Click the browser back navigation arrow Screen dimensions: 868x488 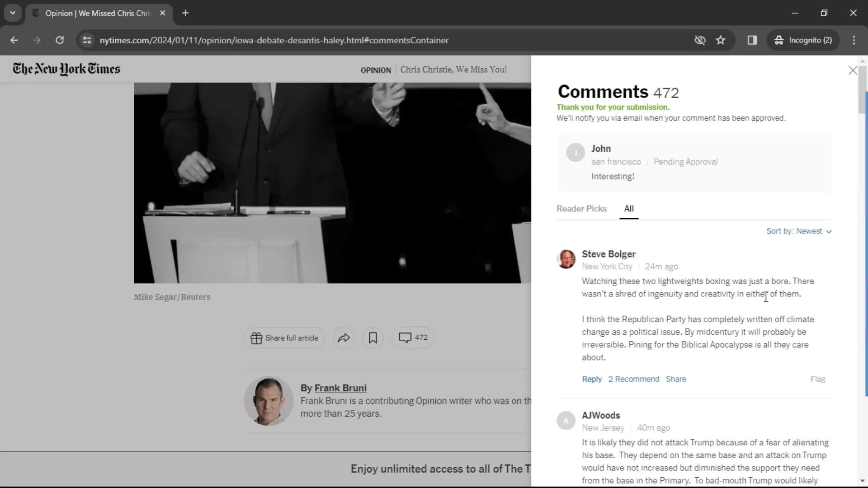14,40
